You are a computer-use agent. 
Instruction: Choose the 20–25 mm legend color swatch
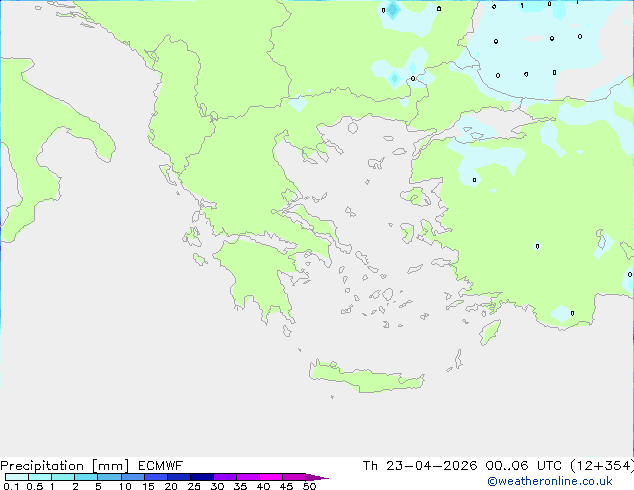(x=179, y=477)
